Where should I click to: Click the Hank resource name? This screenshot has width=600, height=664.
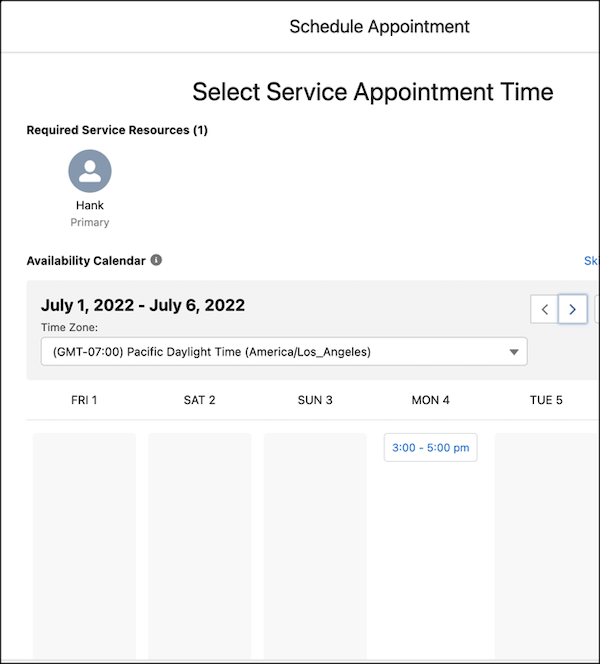pyautogui.click(x=90, y=205)
